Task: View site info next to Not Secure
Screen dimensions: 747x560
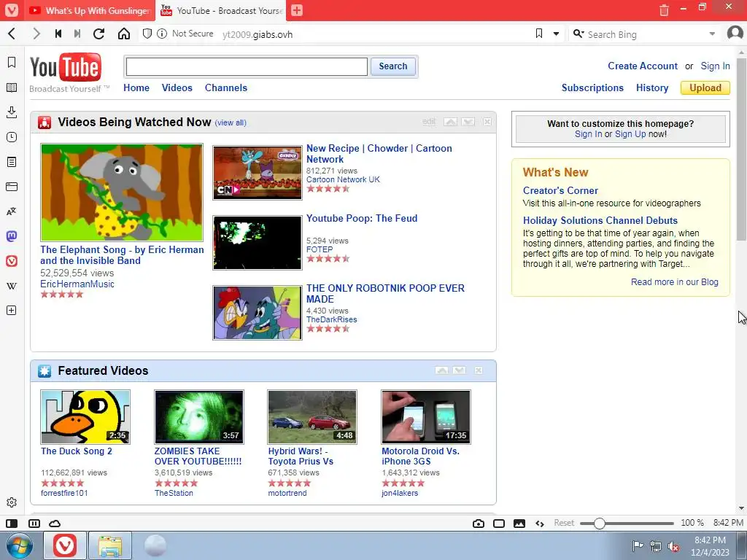Action: (162, 34)
